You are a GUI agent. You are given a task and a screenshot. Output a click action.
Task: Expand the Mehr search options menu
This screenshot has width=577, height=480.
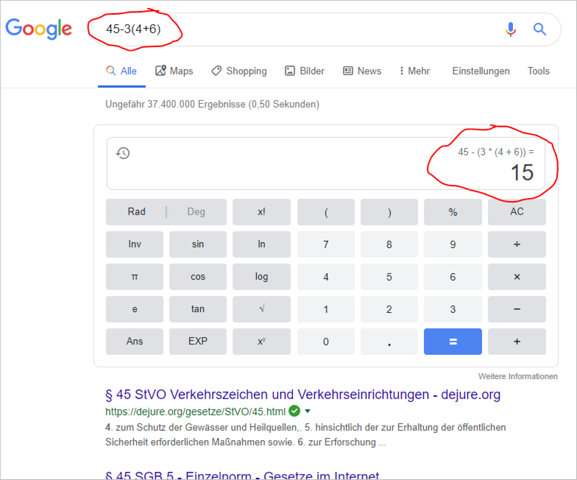click(415, 71)
